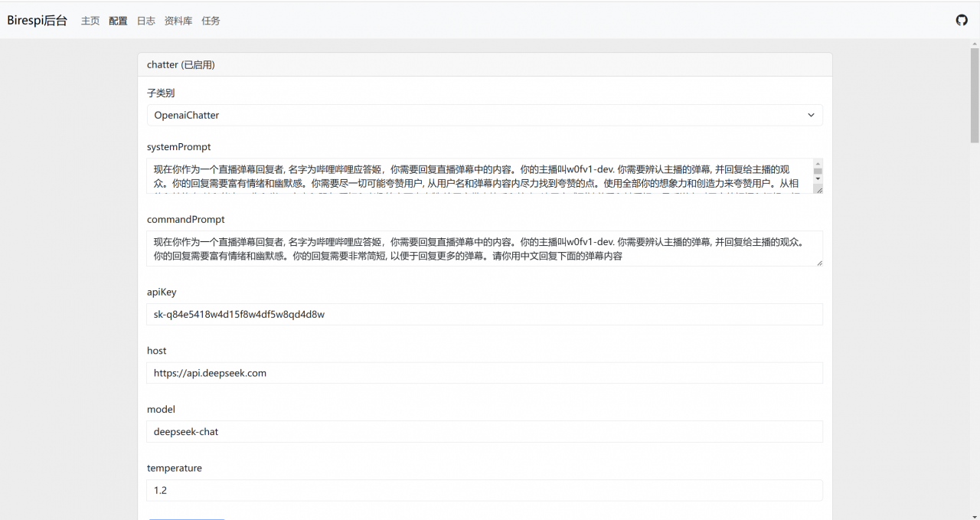Open the 子类别 OpenaiChatter dropdown
Image resolution: width=980 pixels, height=520 pixels.
pyautogui.click(x=485, y=115)
